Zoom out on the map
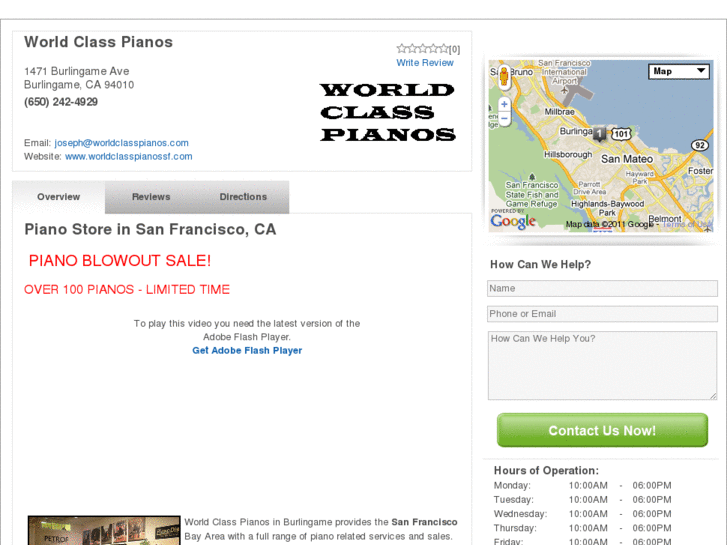Viewport: 727px width, 545px height. point(504,119)
